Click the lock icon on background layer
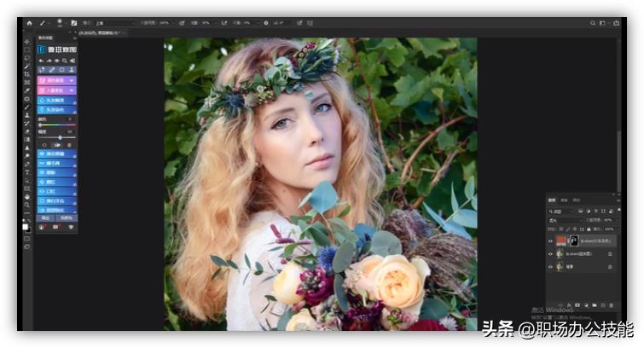644x348 pixels. click(610, 266)
